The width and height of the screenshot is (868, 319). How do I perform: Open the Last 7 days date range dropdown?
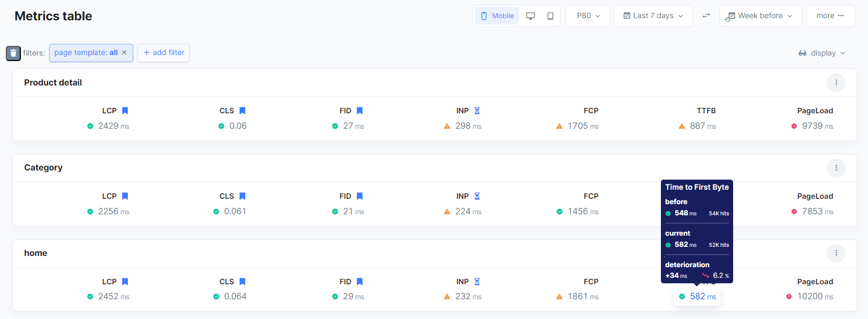pyautogui.click(x=653, y=16)
